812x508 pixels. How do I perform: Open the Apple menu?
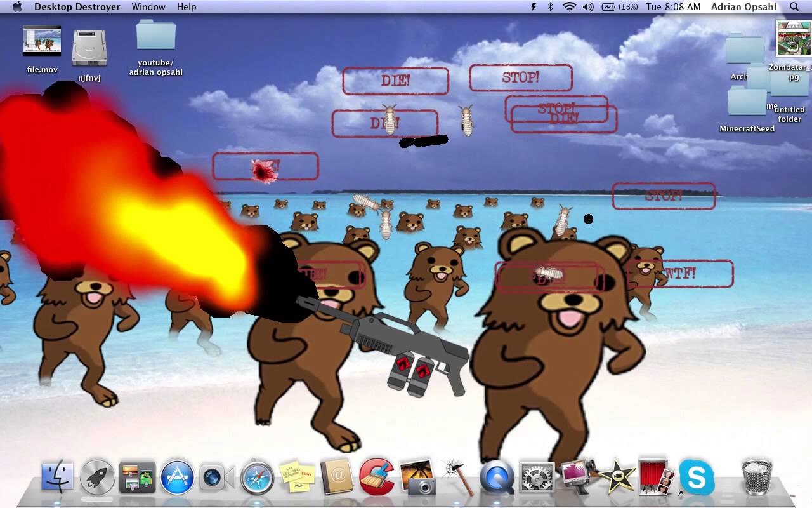17,7
